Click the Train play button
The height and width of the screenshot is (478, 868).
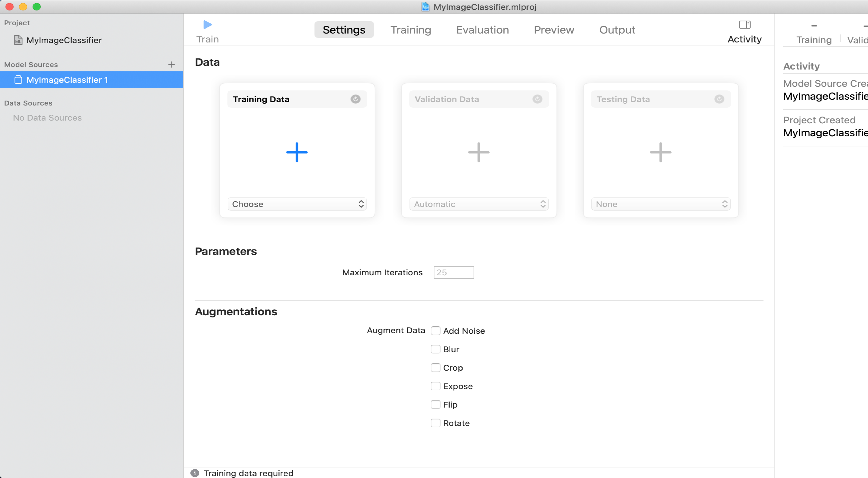207,25
